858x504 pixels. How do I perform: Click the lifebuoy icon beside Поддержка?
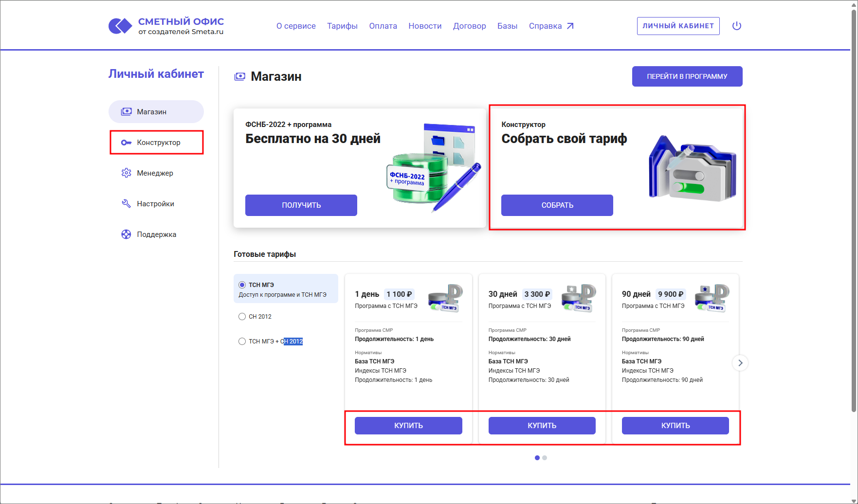pyautogui.click(x=126, y=234)
